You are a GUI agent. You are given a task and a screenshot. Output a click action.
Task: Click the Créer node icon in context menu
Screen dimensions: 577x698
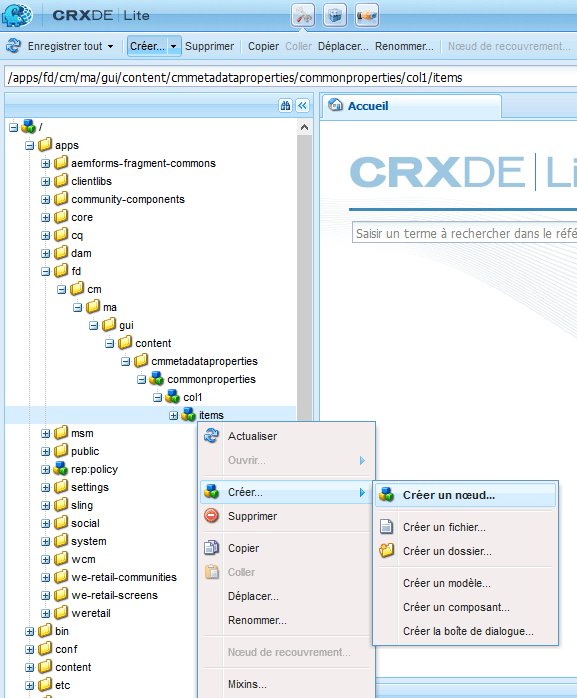coord(211,492)
